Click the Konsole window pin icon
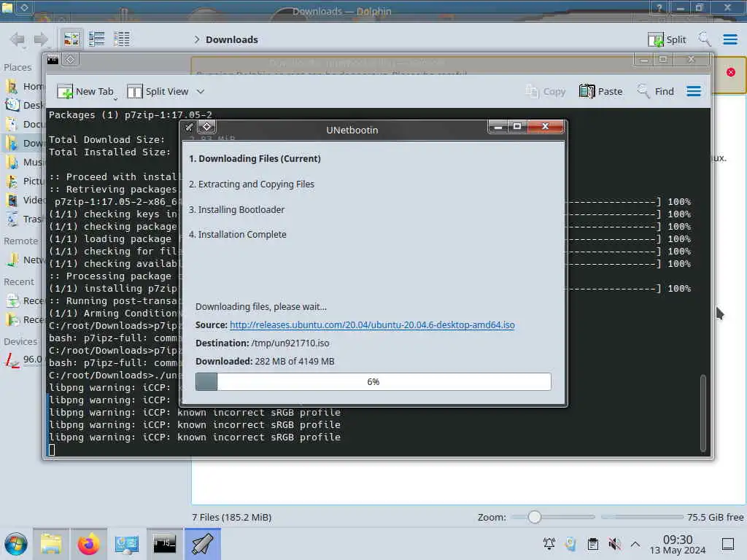 click(x=70, y=60)
